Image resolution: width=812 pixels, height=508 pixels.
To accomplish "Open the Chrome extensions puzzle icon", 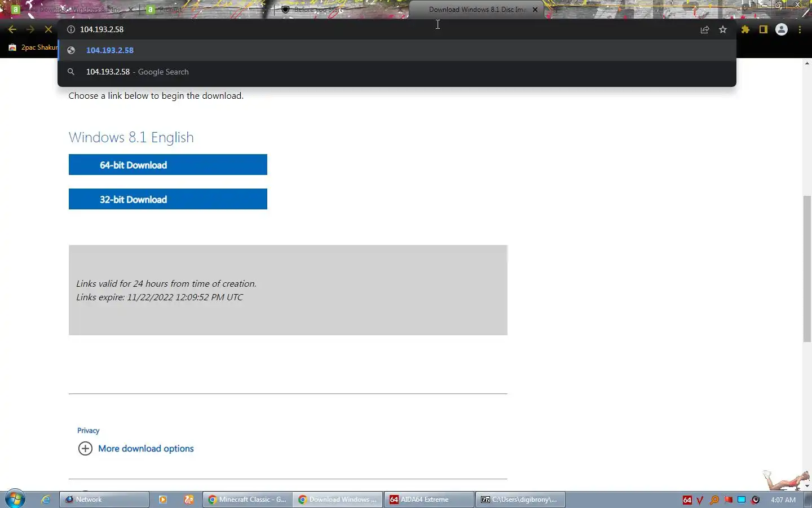I will pyautogui.click(x=745, y=29).
